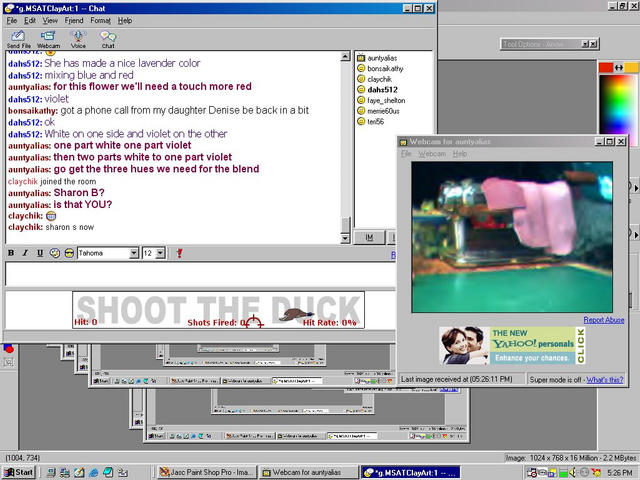Click the volume speaker tray icon
The height and width of the screenshot is (480, 640).
(573, 473)
